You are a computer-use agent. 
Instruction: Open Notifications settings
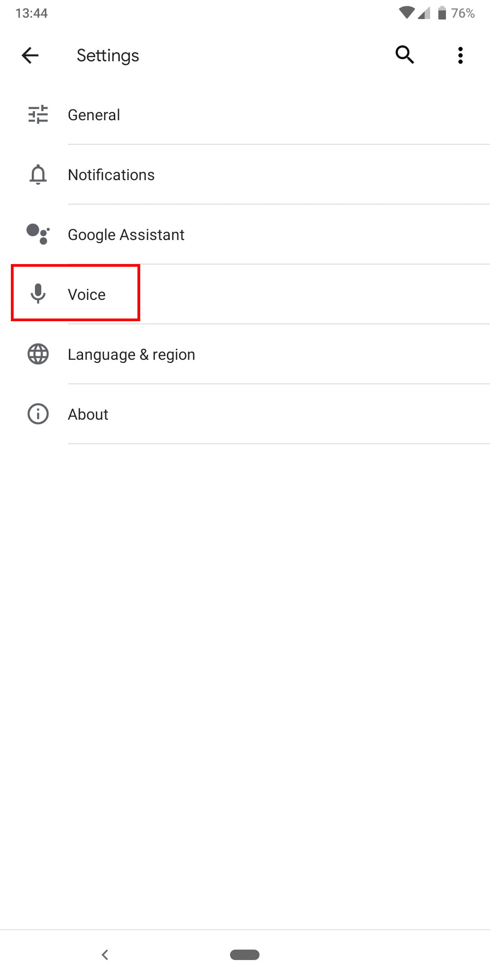(x=111, y=175)
